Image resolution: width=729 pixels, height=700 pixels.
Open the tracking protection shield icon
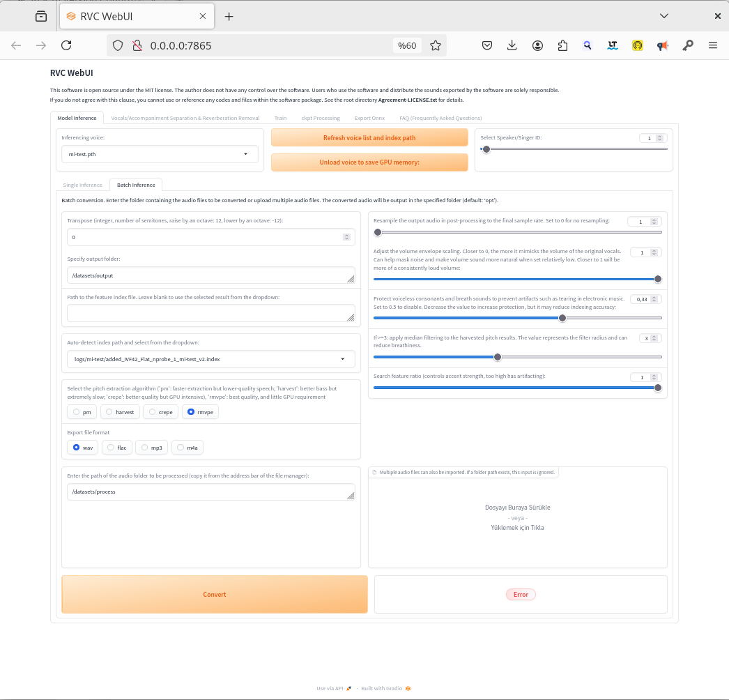[118, 45]
